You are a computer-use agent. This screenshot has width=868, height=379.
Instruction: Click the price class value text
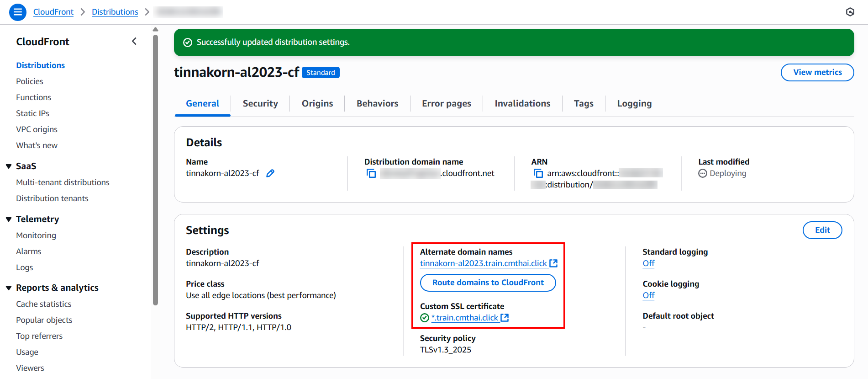tap(261, 295)
